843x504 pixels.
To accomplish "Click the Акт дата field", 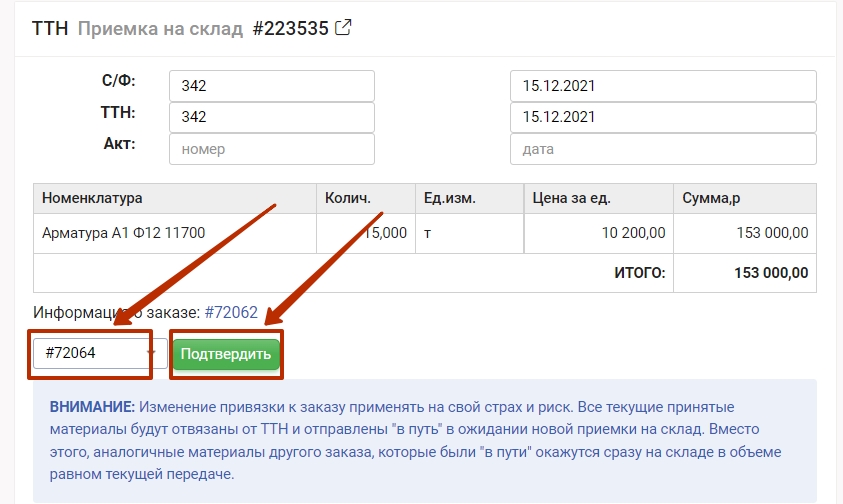I will pyautogui.click(x=663, y=149).
